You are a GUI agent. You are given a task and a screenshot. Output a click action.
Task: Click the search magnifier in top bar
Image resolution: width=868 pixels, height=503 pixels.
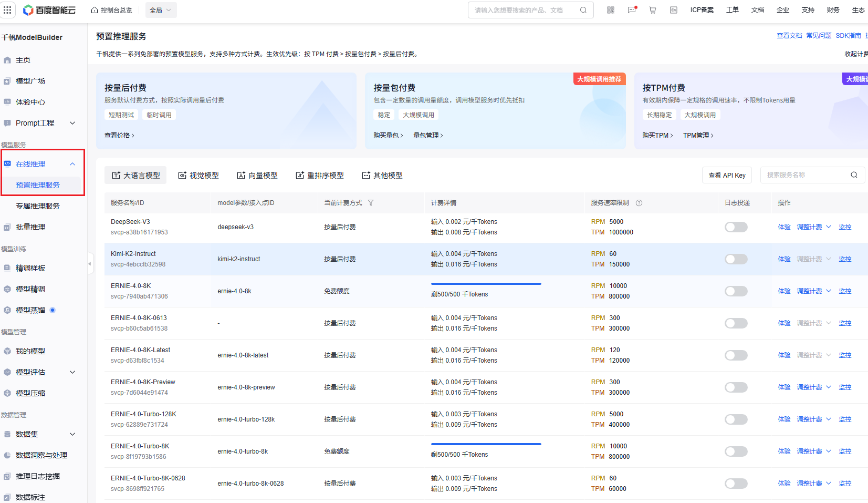583,10
